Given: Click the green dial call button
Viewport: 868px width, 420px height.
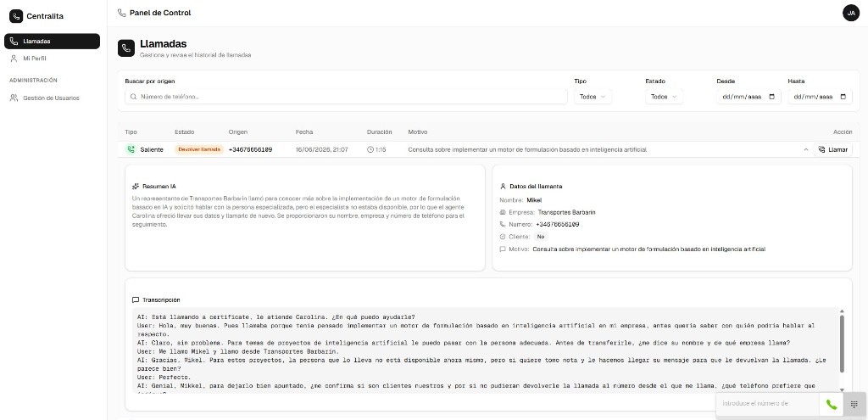Looking at the screenshot, I should [831, 405].
